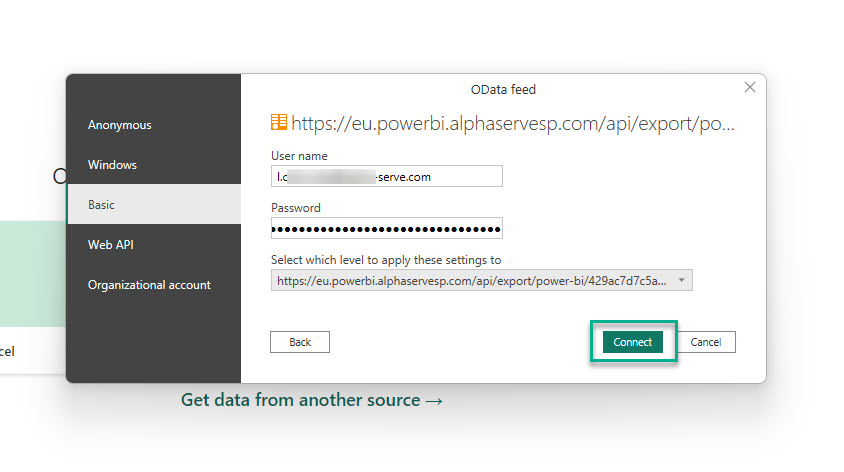Close the OData feed dialog
The image size is (844, 472).
pos(750,88)
